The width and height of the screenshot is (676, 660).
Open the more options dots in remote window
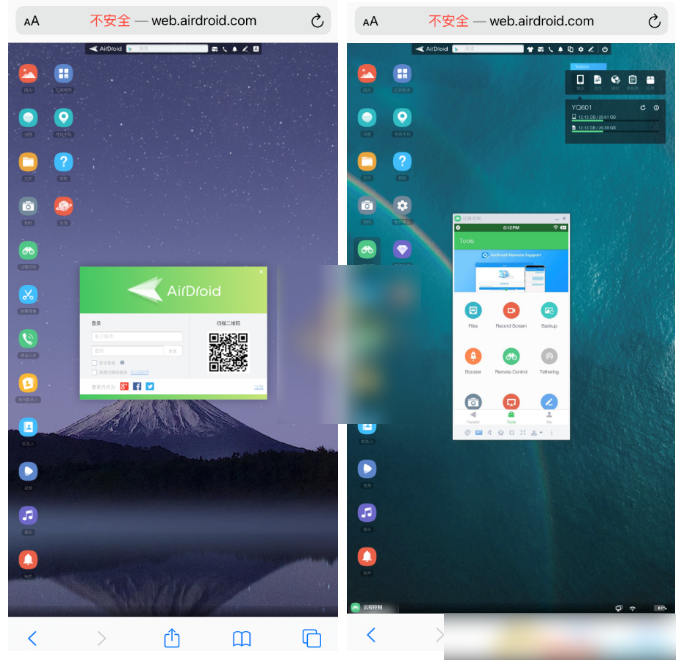551,433
